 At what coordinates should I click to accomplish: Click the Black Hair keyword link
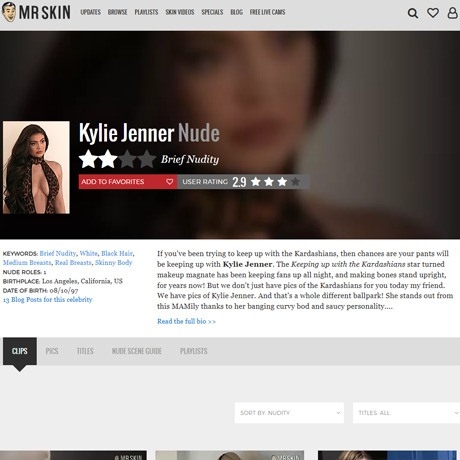click(117, 253)
